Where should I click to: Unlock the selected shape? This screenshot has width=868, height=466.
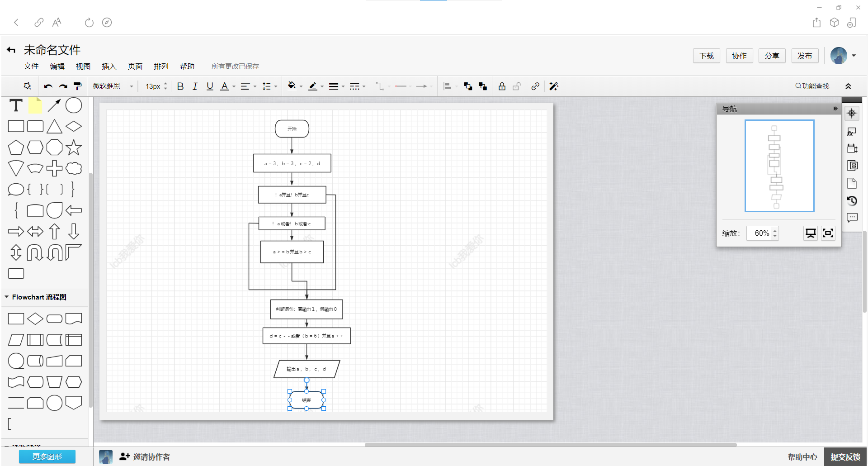517,86
